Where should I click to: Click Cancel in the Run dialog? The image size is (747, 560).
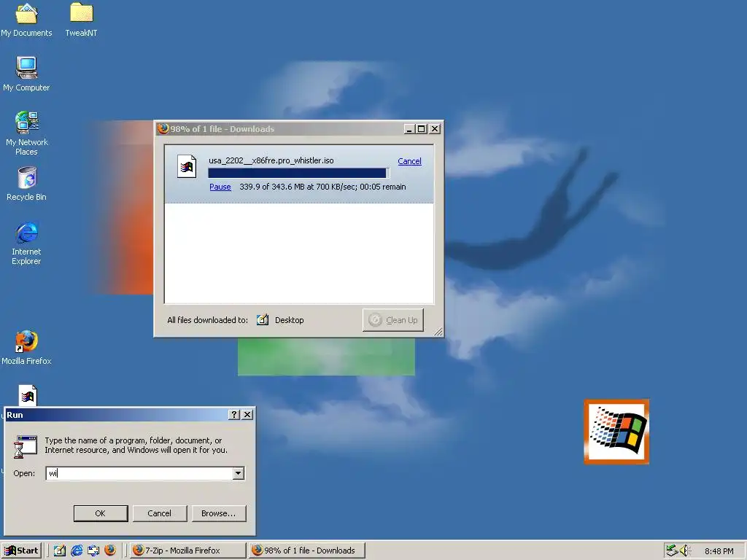(160, 513)
